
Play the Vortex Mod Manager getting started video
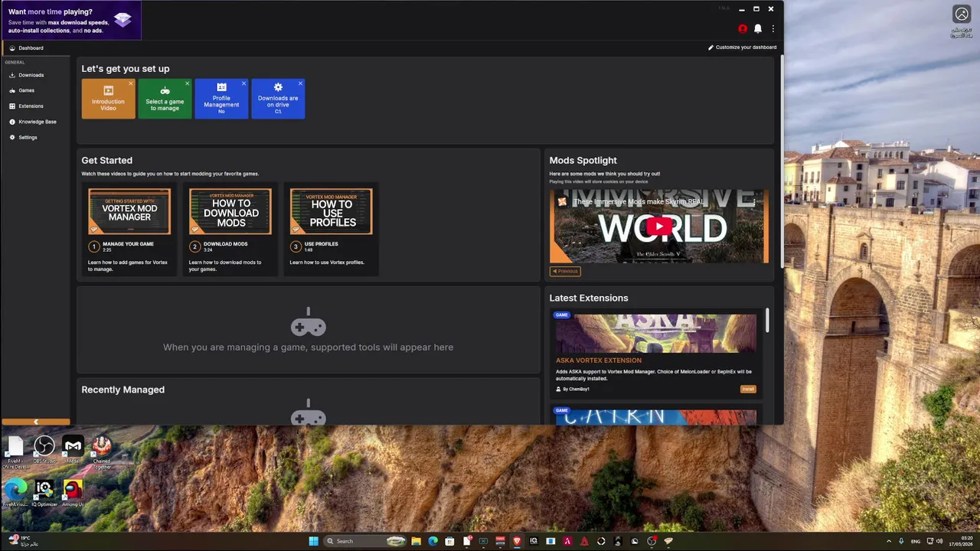(x=129, y=211)
